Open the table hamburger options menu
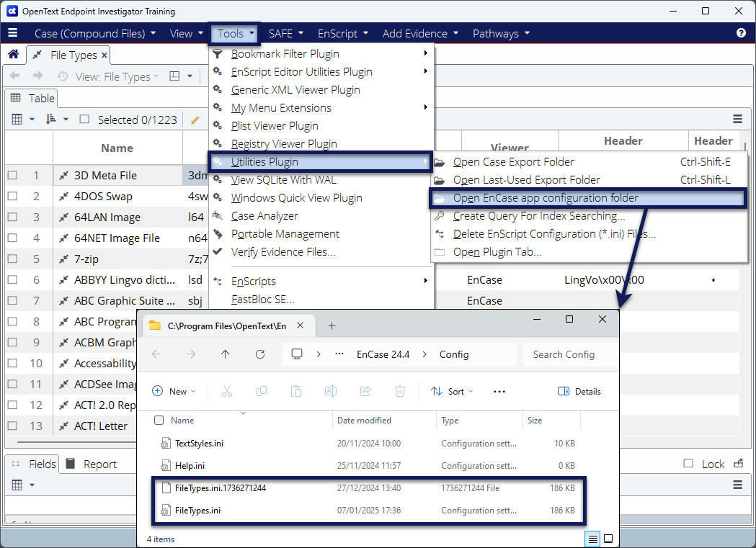 (x=737, y=119)
